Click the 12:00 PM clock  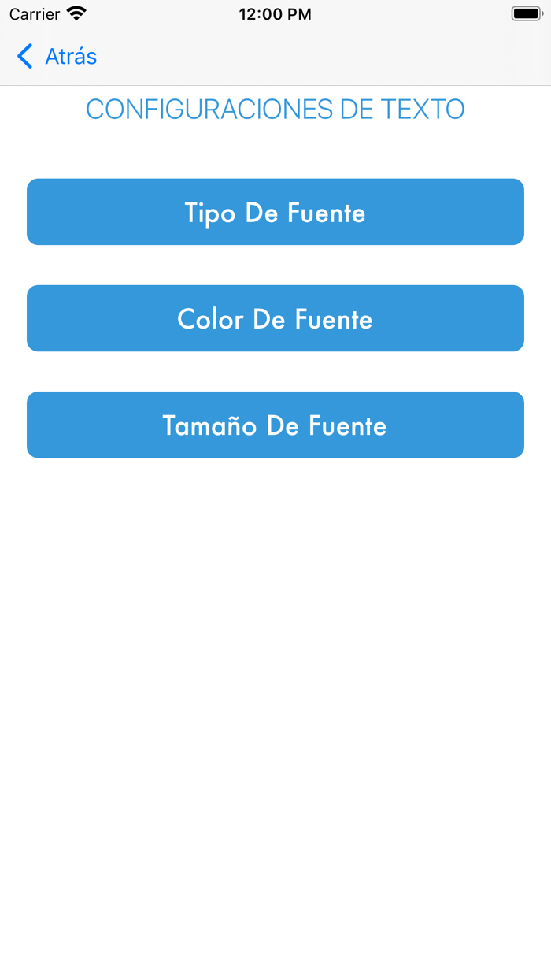[x=275, y=14]
